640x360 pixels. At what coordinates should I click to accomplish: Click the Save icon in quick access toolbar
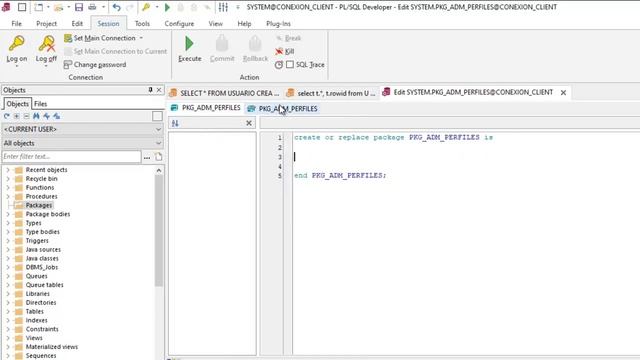[x=79, y=7]
